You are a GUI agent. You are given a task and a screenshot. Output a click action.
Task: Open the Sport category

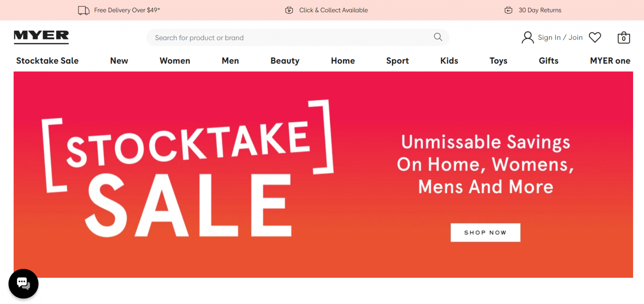tap(398, 61)
